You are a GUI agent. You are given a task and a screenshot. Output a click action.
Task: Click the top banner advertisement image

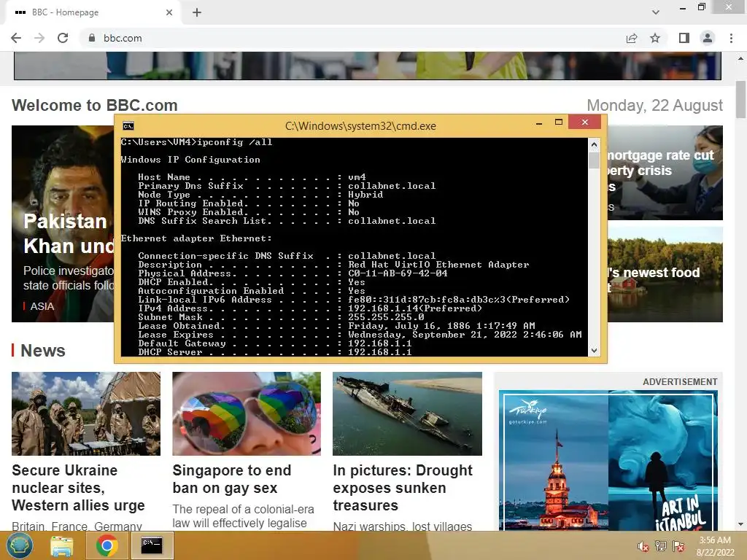pos(368,66)
